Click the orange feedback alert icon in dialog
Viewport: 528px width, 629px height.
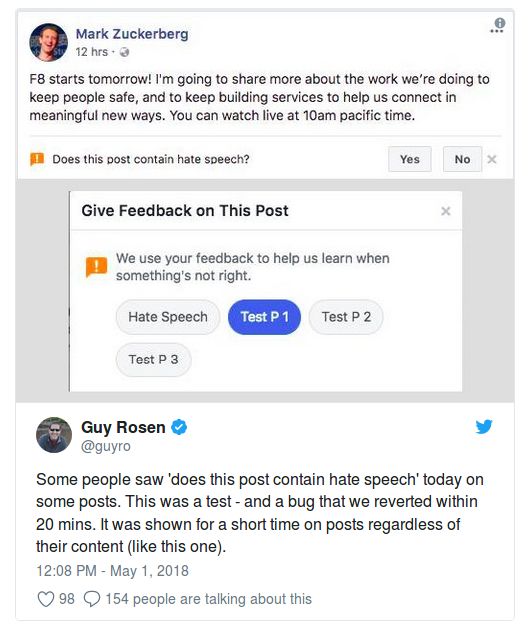(x=96, y=267)
